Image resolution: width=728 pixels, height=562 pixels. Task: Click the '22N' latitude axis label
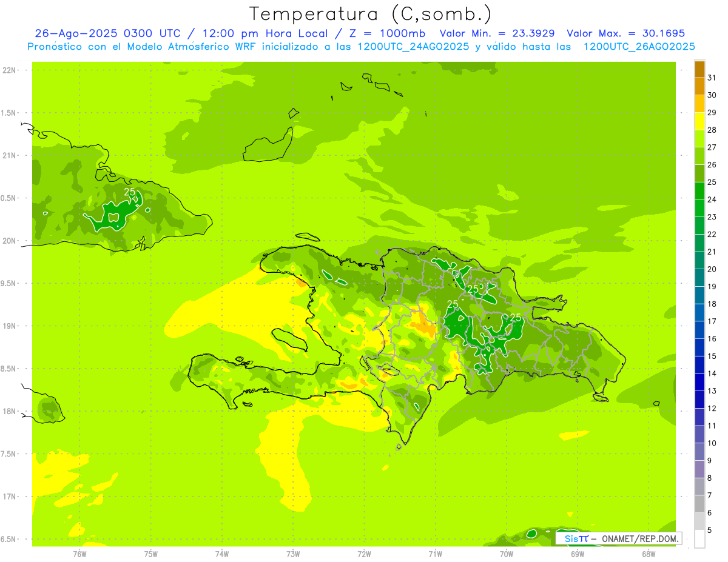coord(9,70)
